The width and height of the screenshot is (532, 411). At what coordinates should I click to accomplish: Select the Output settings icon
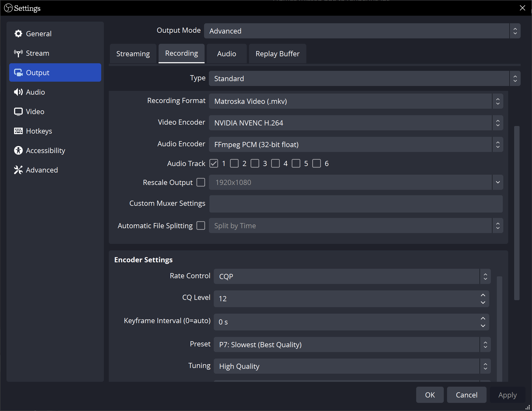(18, 72)
